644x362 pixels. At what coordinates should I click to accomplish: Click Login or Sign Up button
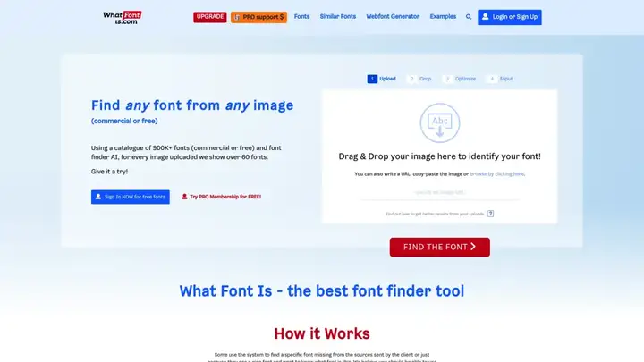pos(509,17)
